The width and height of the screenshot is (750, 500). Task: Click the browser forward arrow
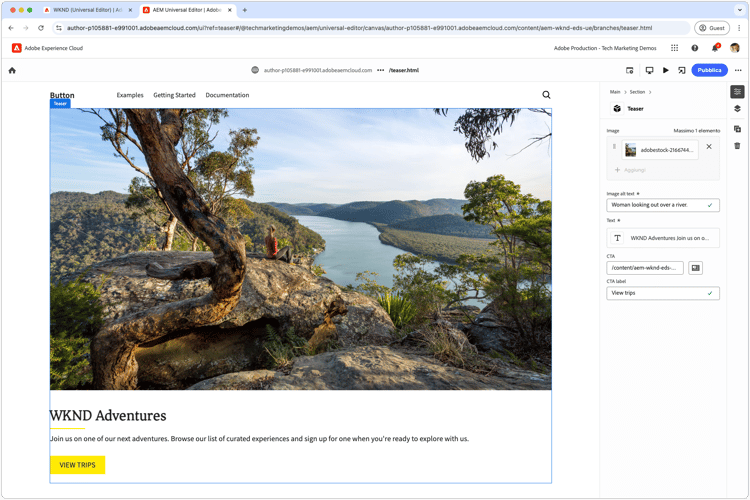pyautogui.click(x=26, y=28)
